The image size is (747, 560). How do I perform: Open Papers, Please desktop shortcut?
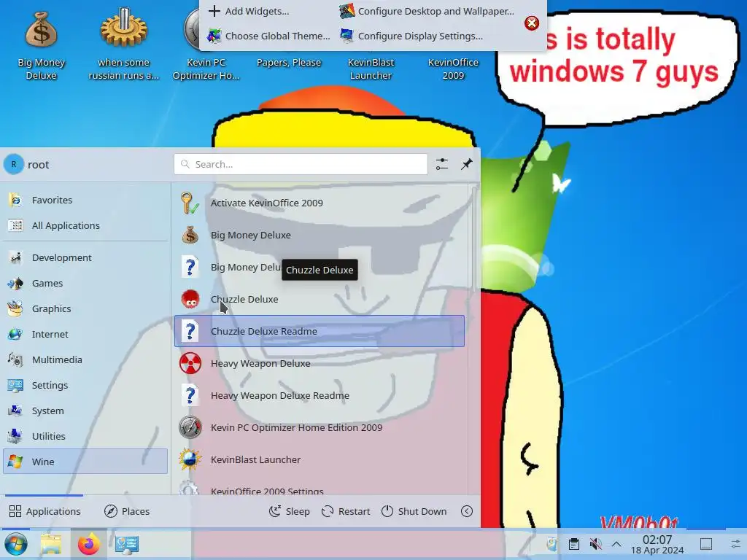click(289, 63)
